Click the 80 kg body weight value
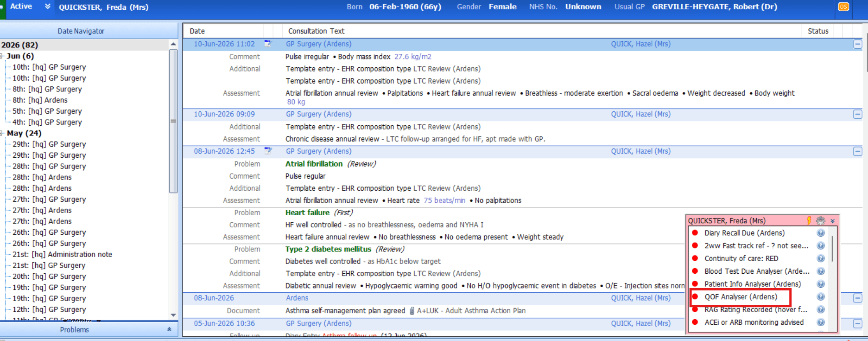The width and height of the screenshot is (868, 341). (296, 102)
